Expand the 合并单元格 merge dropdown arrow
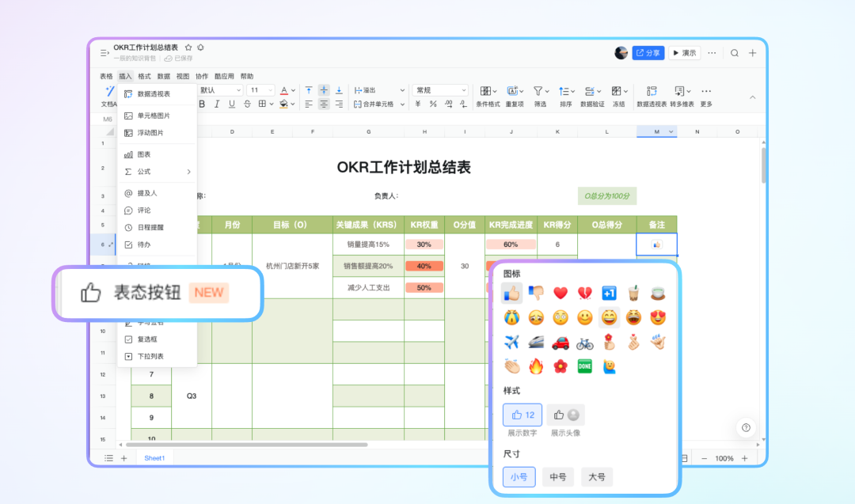This screenshot has height=504, width=855. [402, 104]
